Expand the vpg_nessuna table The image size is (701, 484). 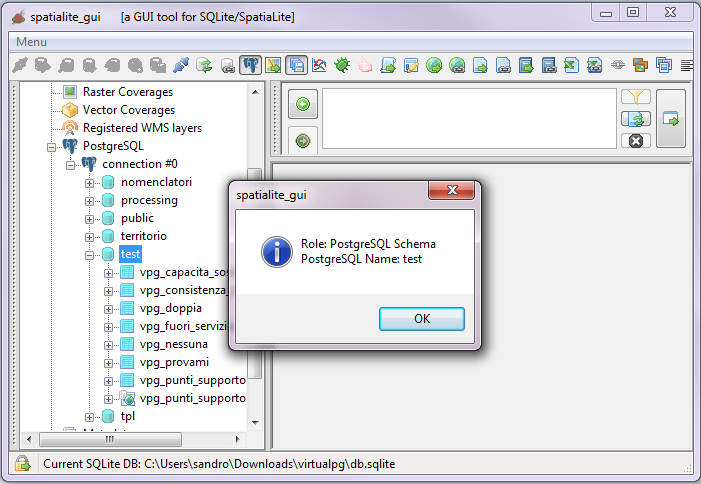tap(108, 345)
